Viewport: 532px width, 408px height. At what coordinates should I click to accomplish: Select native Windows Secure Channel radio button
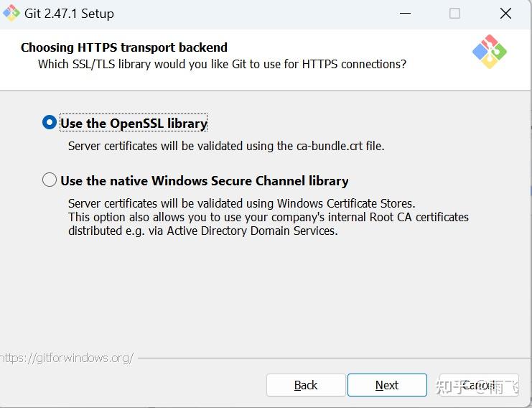click(x=50, y=180)
